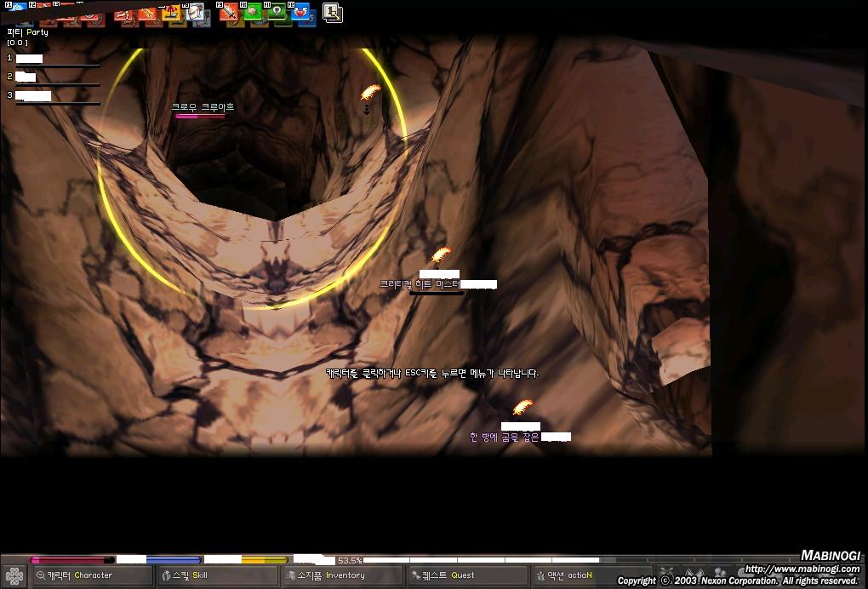
Task: Click the 파티 Party header
Action: point(27,32)
